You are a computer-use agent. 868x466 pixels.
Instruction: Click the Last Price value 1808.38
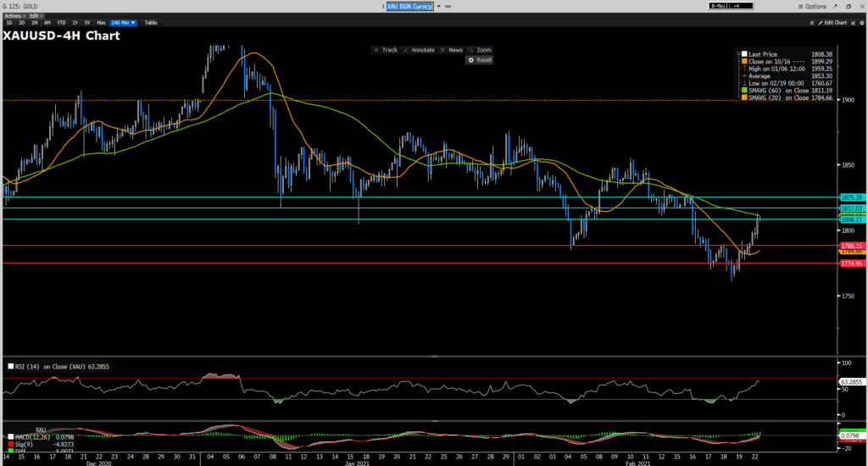[x=821, y=54]
